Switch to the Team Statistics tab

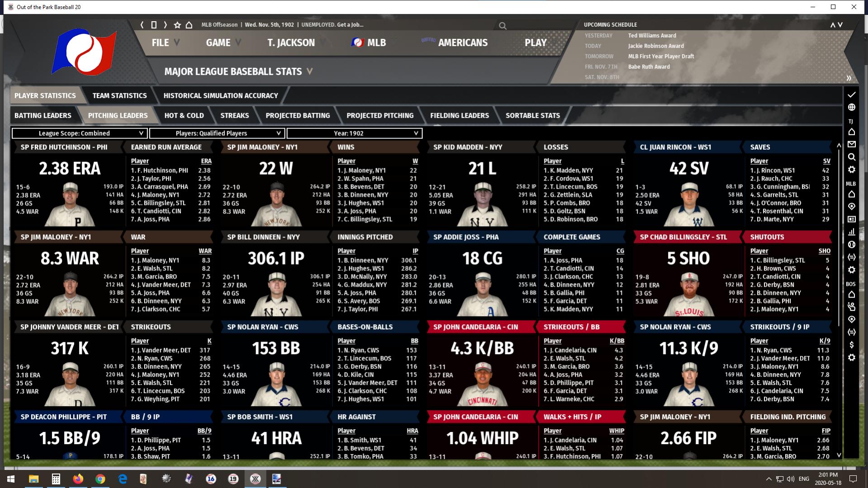[119, 95]
